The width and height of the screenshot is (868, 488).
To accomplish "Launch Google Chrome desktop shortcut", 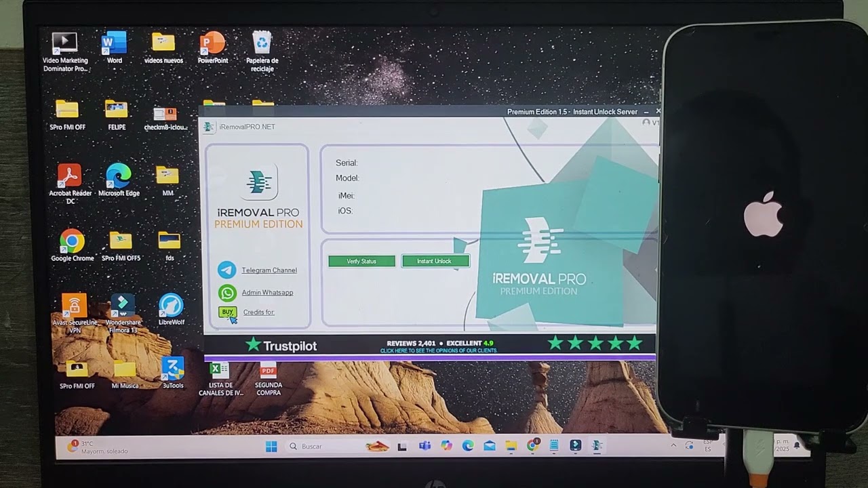I will pos(72,245).
